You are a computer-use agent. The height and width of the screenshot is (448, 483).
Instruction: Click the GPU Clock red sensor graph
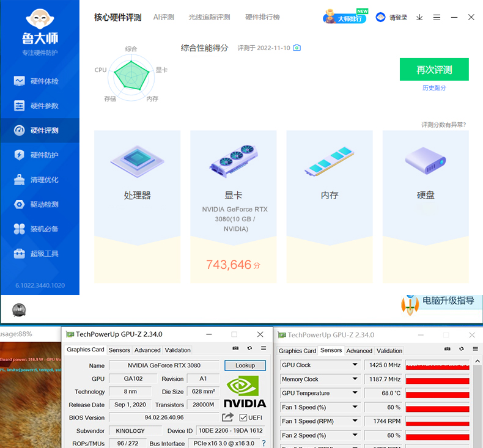tap(437, 365)
